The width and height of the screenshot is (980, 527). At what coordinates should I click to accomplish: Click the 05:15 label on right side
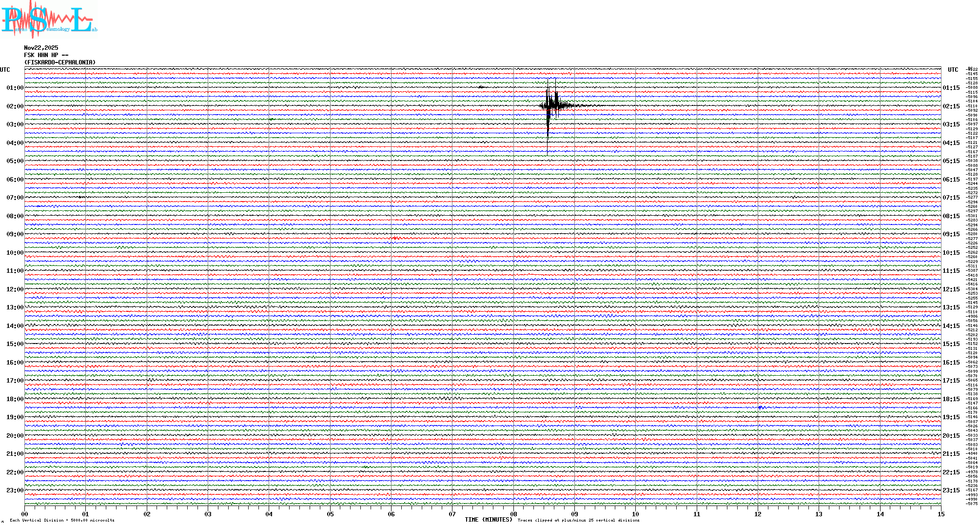click(951, 161)
